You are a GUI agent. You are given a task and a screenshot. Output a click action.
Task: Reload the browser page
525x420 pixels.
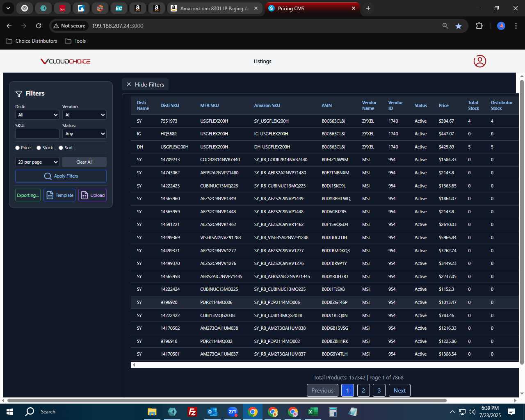[x=39, y=26]
